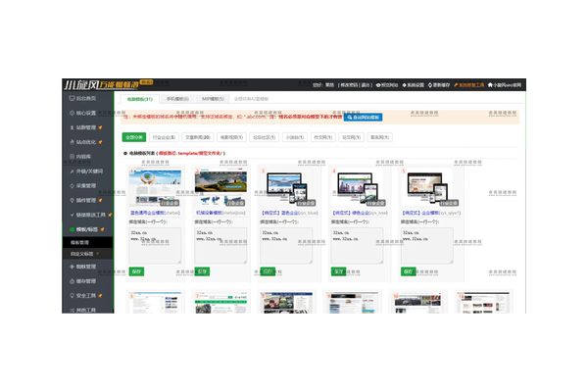This screenshot has width=588, height=392.
Task: Click the 后台首页 sidebar icon
Action: (69, 99)
